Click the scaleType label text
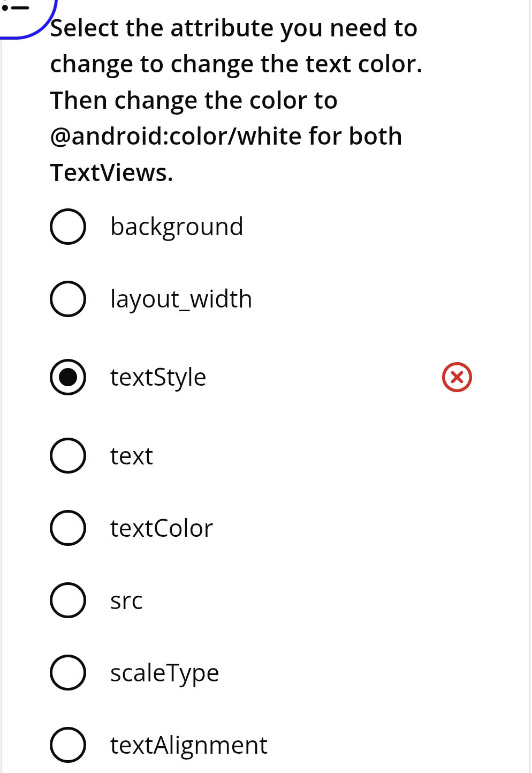 tap(165, 673)
